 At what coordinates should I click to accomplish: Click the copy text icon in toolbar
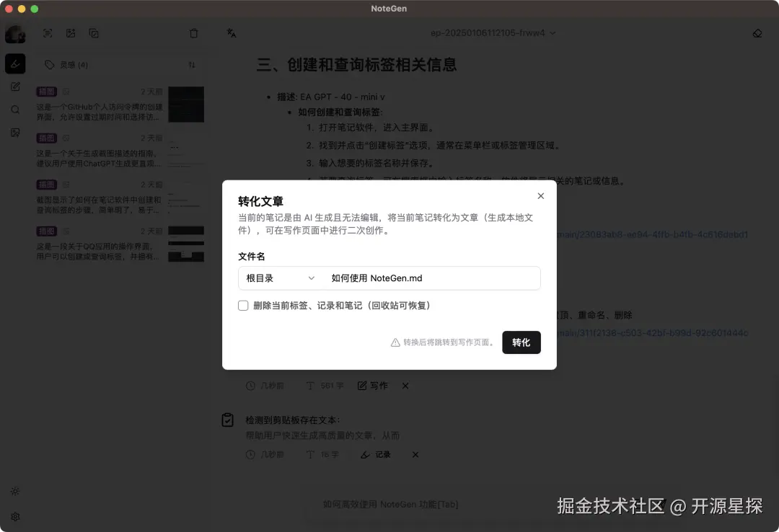[93, 33]
